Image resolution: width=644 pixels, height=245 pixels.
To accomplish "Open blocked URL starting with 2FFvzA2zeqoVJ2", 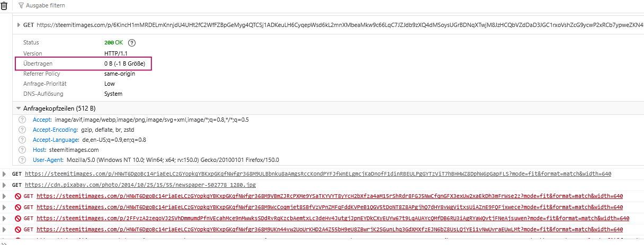I will pyautogui.click(x=333, y=218).
